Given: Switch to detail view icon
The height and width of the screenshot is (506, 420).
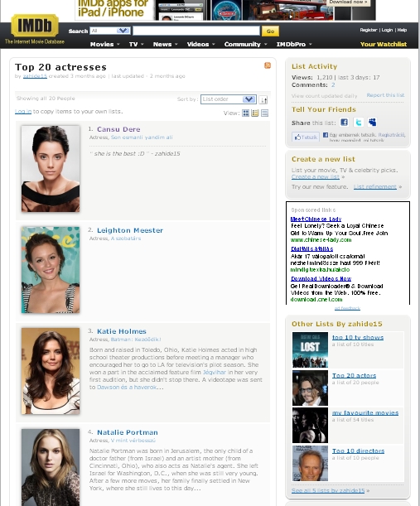Looking at the screenshot, I should coord(255,113).
